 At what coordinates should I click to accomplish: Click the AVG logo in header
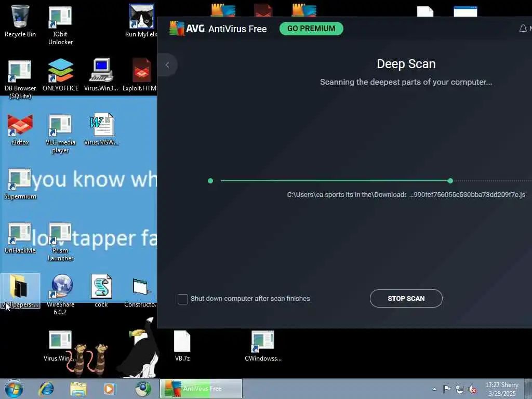187,29
